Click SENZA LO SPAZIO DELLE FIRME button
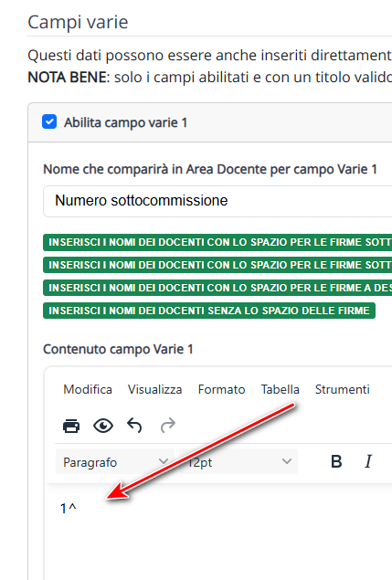Image resolution: width=392 pixels, height=580 pixels. pos(209,311)
